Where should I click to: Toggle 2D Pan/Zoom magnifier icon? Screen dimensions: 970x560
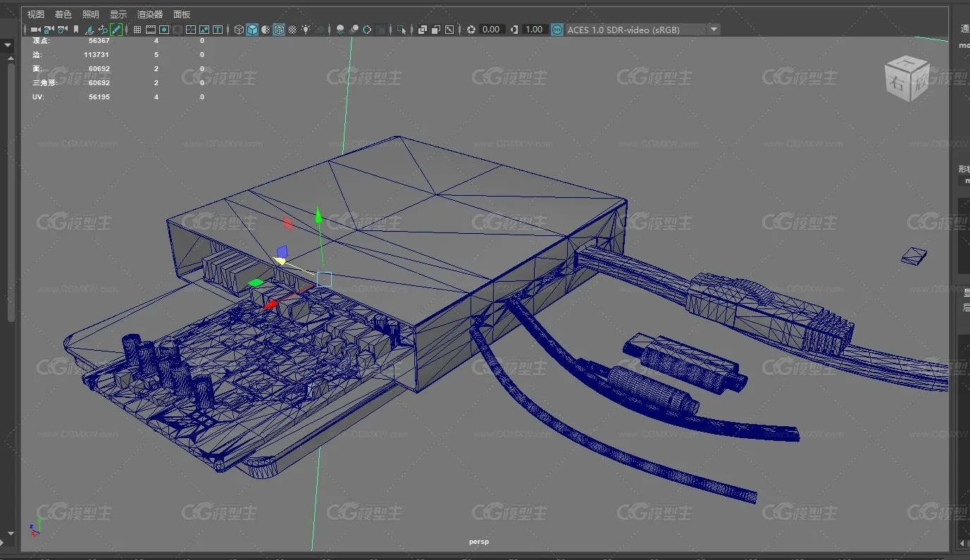pos(103,30)
